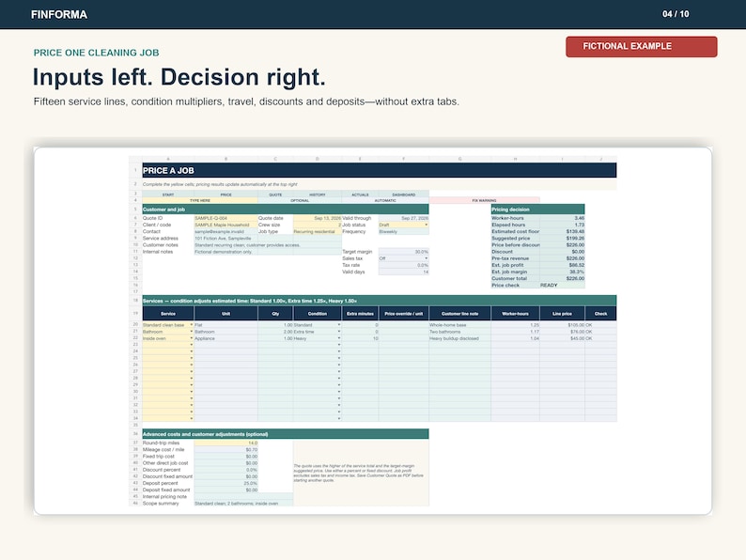Click the Line price column header
The height and width of the screenshot is (560, 746).
point(563,314)
